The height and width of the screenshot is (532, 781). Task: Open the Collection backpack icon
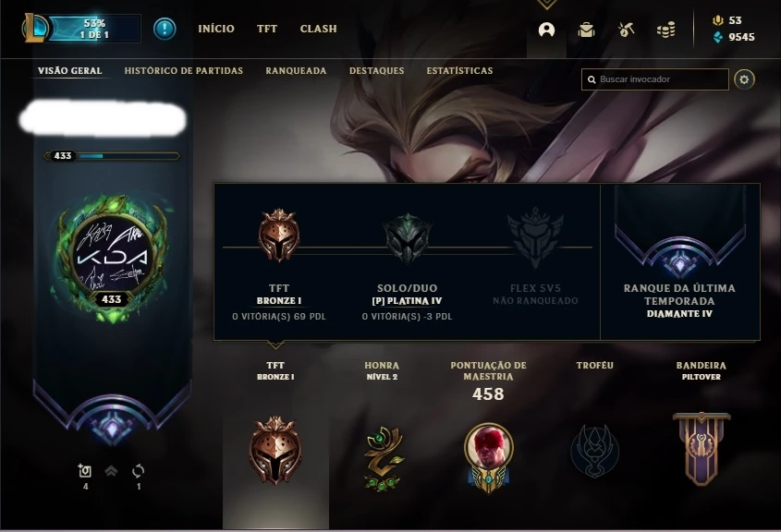[x=586, y=30]
